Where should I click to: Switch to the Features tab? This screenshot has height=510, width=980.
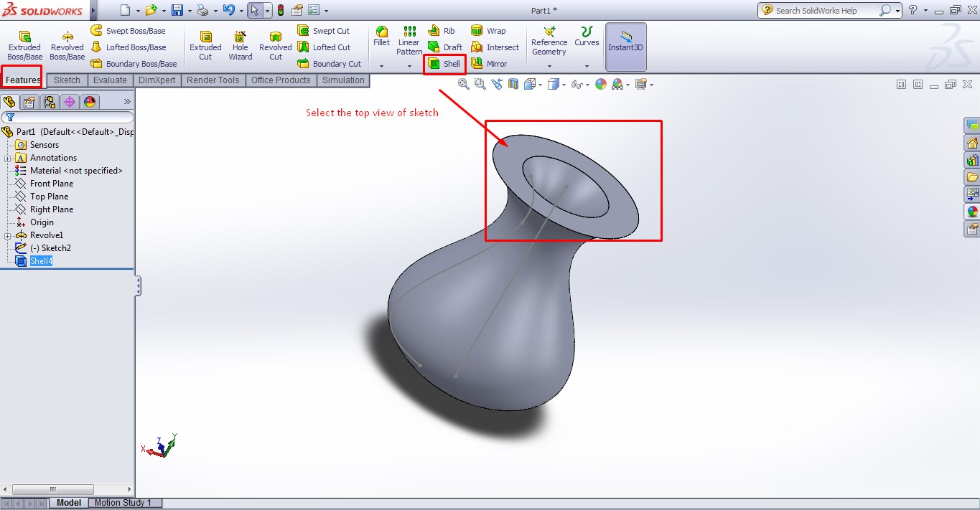coord(23,80)
